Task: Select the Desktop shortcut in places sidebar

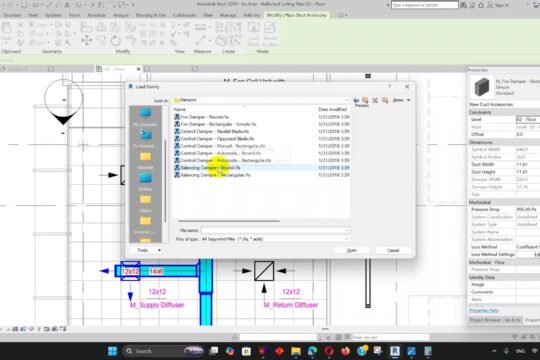Action: tap(145, 181)
